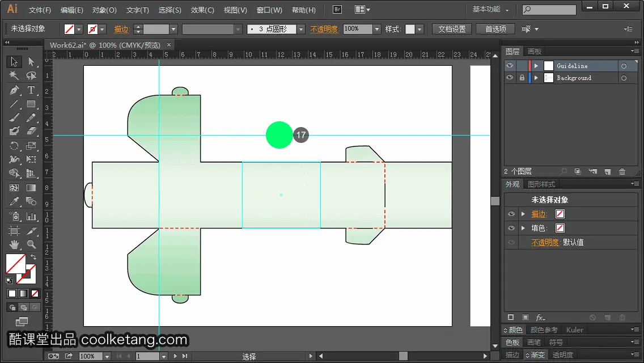
Task: Select the Column Graph tool
Action: coord(31,216)
